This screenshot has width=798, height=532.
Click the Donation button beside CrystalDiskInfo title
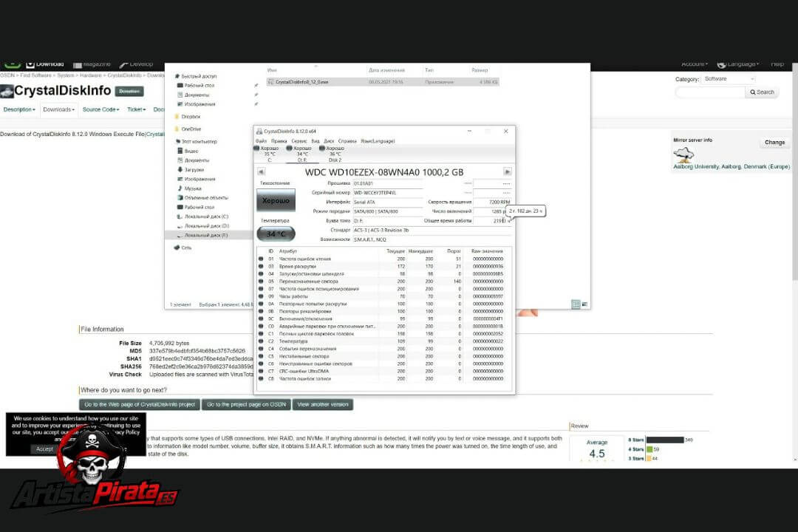[x=129, y=91]
